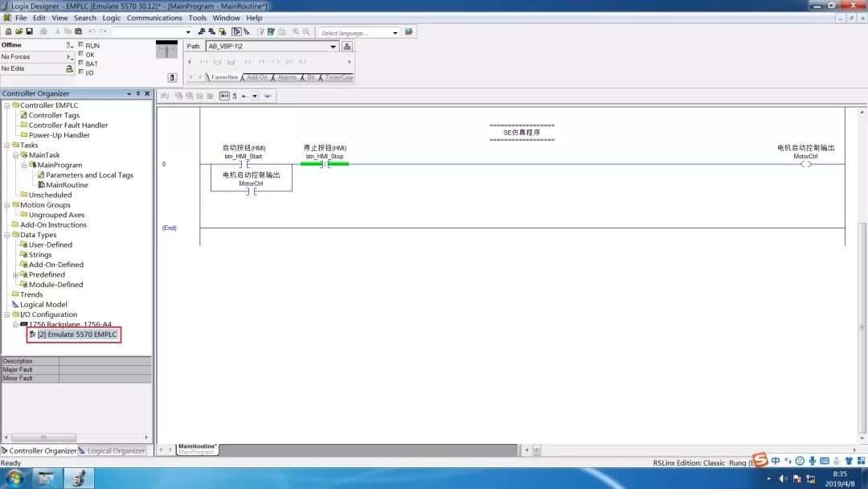Click the Windows Start button
This screenshot has height=489, width=868.
click(x=15, y=479)
